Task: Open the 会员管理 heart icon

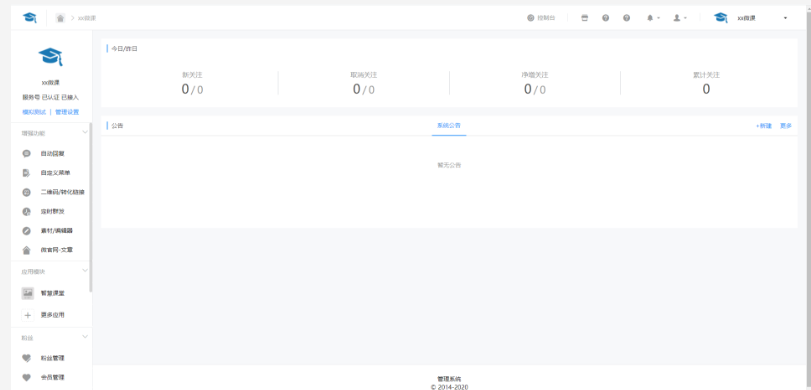Action: click(27, 377)
